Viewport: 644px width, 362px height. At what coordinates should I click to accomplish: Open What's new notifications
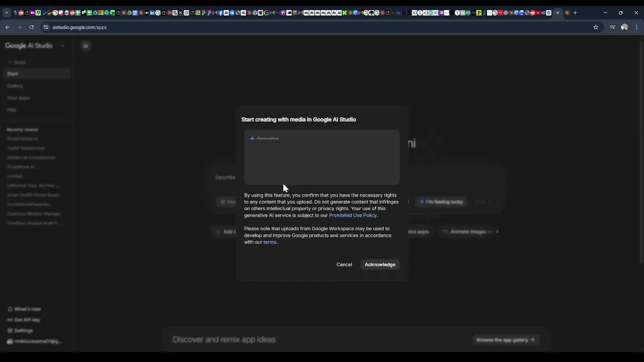click(x=24, y=309)
